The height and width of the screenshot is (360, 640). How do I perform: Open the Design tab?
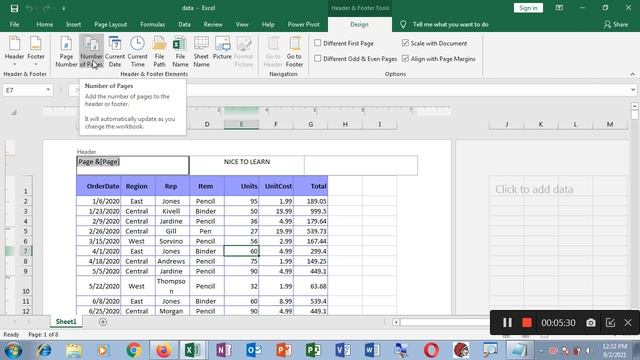(x=359, y=24)
